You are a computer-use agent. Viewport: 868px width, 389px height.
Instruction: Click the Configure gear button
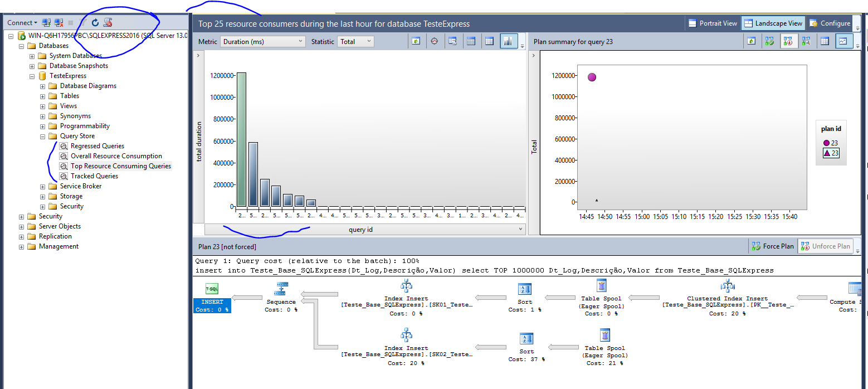click(x=830, y=23)
